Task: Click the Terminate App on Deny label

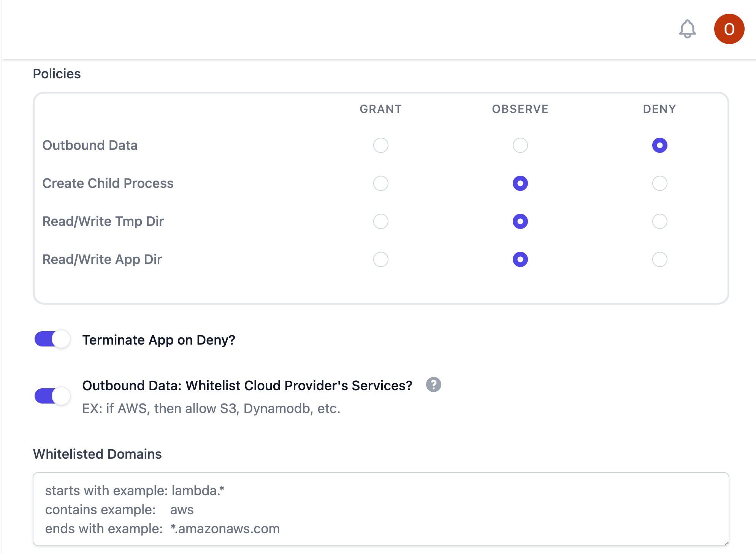Action: tap(158, 340)
